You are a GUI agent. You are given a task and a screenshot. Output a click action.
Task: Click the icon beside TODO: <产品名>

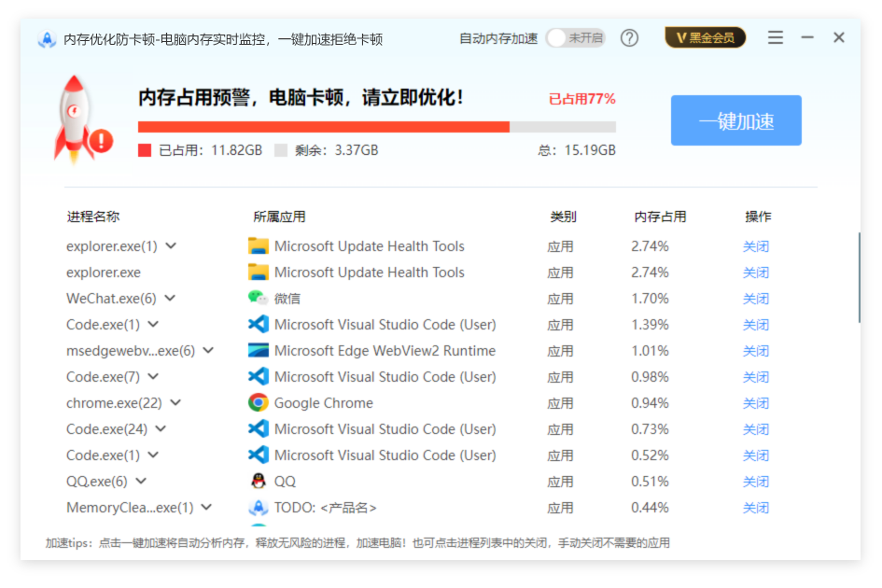click(x=259, y=507)
